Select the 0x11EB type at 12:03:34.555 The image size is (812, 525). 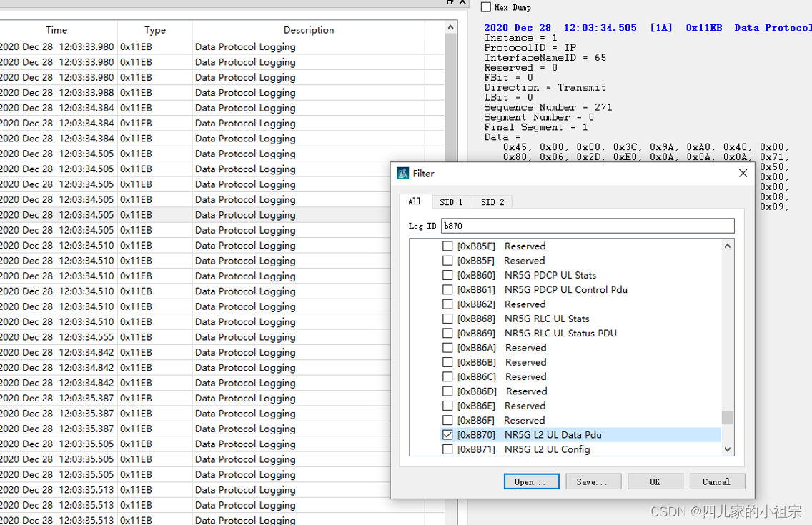coord(137,337)
